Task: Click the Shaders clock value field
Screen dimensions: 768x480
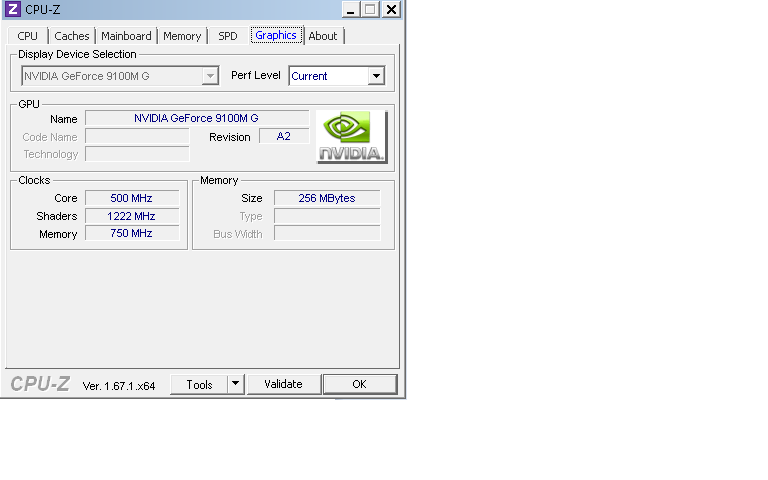Action: coord(132,216)
